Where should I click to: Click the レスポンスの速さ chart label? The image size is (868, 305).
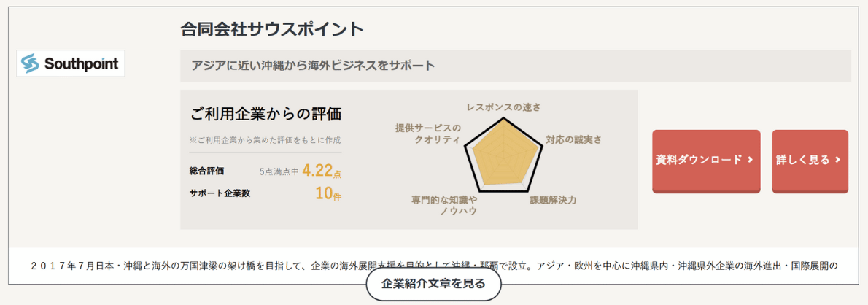click(x=503, y=107)
